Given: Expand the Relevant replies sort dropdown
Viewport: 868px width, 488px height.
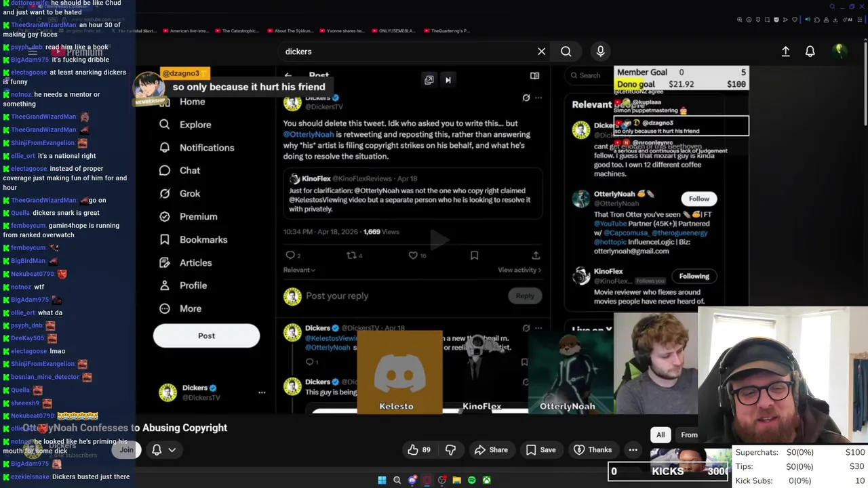Looking at the screenshot, I should click(x=299, y=270).
